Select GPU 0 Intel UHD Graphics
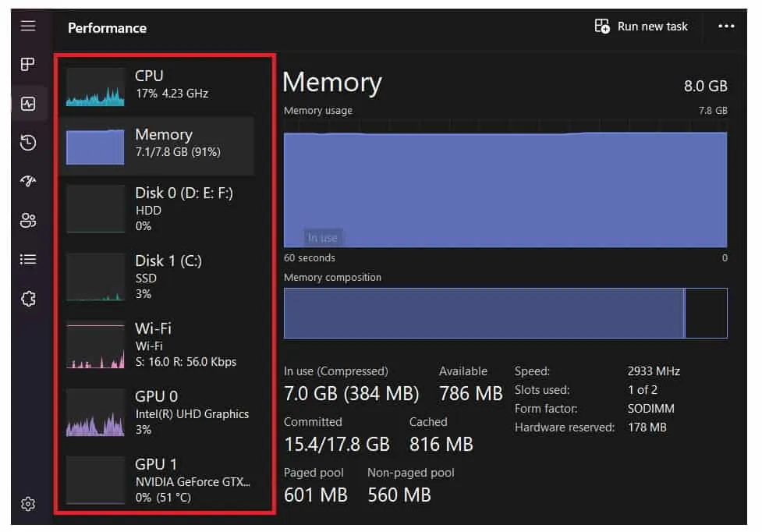This screenshot has height=532, width=762. click(158, 413)
